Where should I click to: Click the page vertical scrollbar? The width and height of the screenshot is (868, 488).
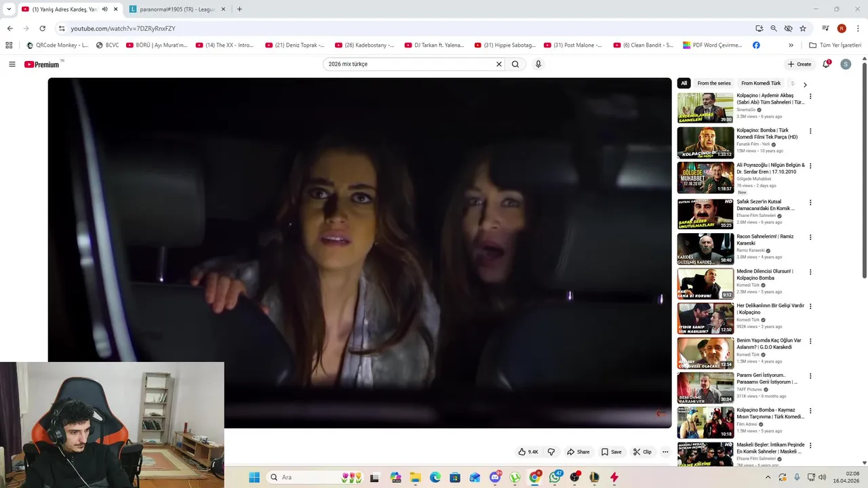(864, 169)
